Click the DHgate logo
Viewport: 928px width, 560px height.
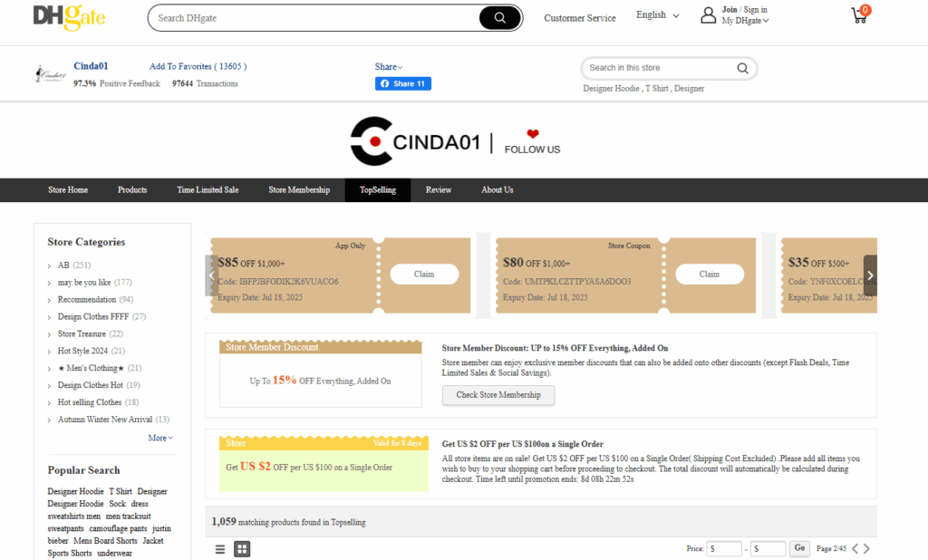pos(69,16)
